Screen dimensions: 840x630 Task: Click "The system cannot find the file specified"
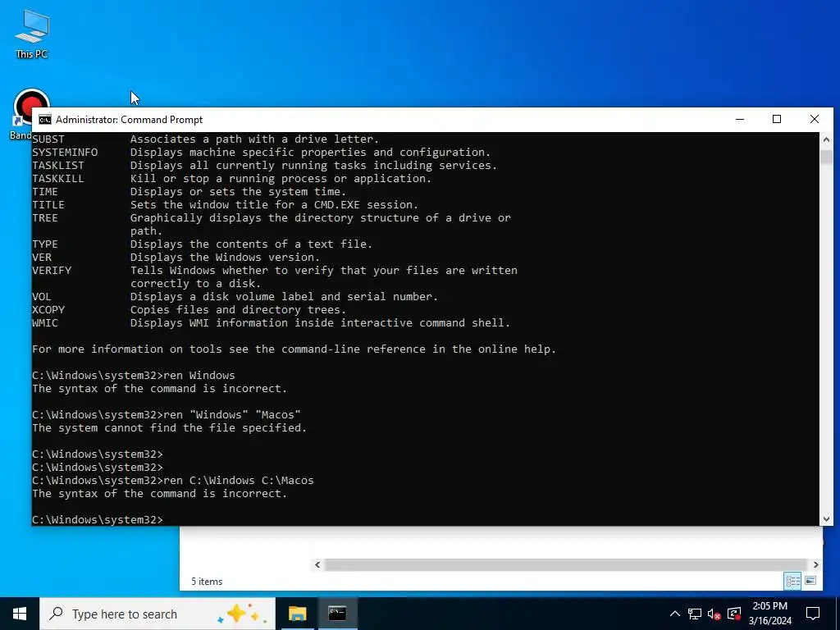(169, 427)
